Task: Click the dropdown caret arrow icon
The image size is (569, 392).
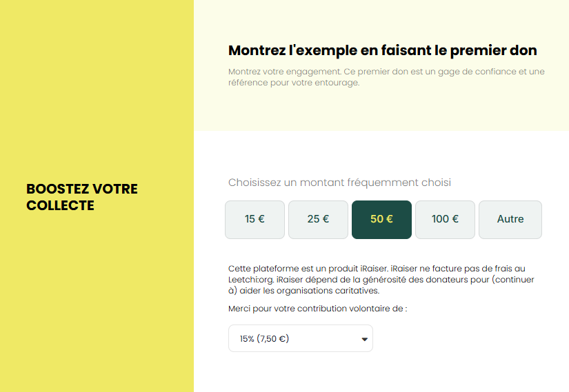Action: 364,339
